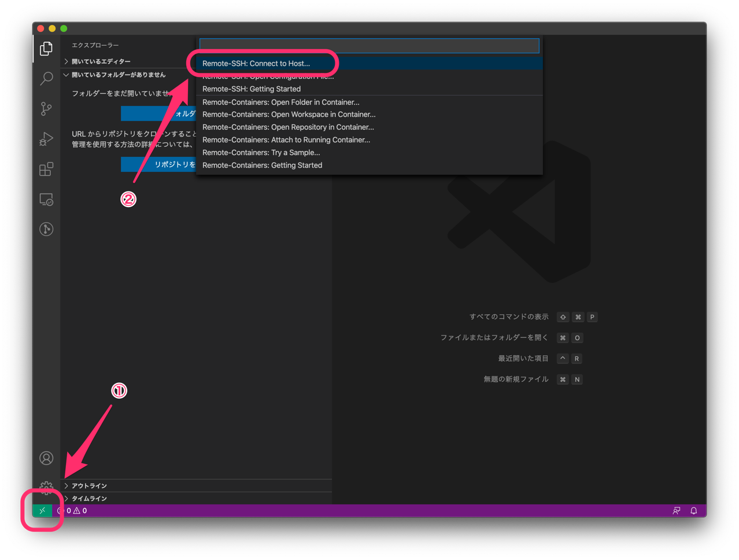Open the Explorer view icon
Image resolution: width=739 pixels, height=560 pixels.
tap(46, 49)
